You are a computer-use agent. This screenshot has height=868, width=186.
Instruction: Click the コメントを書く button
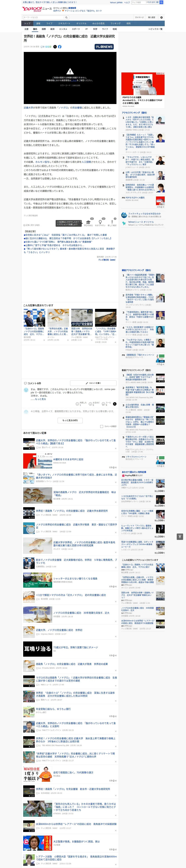[93, 383]
